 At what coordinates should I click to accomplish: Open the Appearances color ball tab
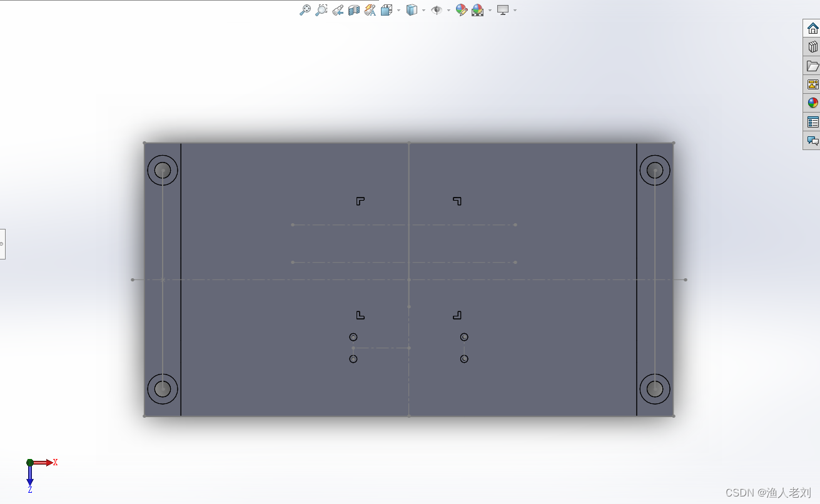(812, 103)
